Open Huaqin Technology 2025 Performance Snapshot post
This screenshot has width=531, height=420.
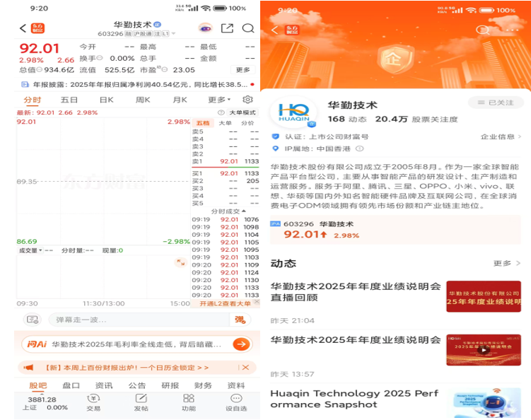(354, 399)
